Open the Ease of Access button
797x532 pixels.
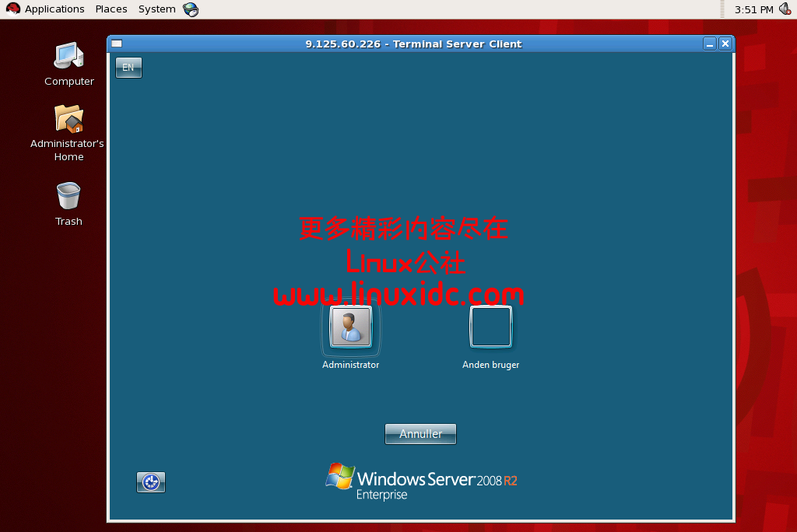click(151, 482)
